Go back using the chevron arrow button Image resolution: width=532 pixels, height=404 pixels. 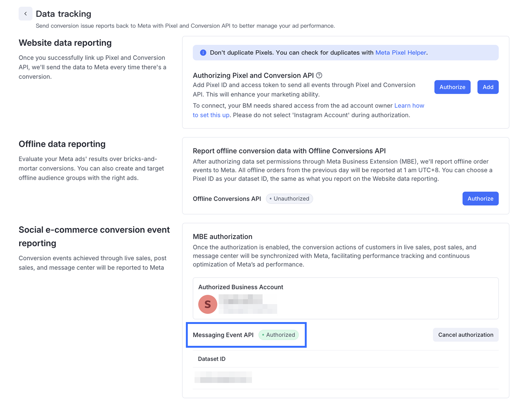pos(25,14)
